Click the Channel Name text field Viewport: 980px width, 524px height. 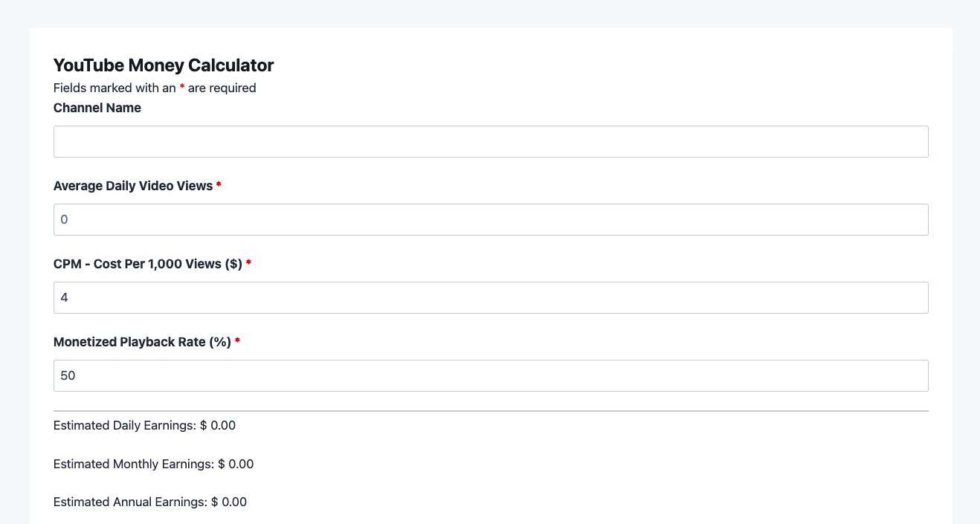tap(491, 141)
